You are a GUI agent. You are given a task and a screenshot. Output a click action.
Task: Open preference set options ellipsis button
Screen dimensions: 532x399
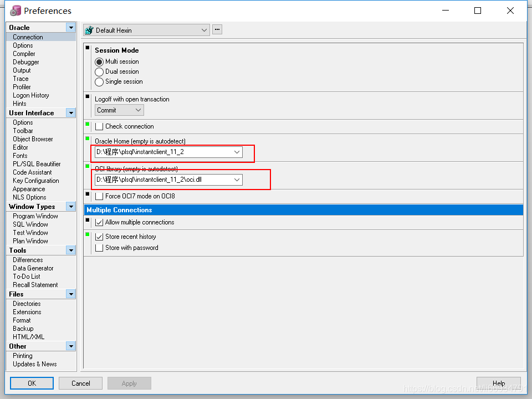pyautogui.click(x=217, y=29)
